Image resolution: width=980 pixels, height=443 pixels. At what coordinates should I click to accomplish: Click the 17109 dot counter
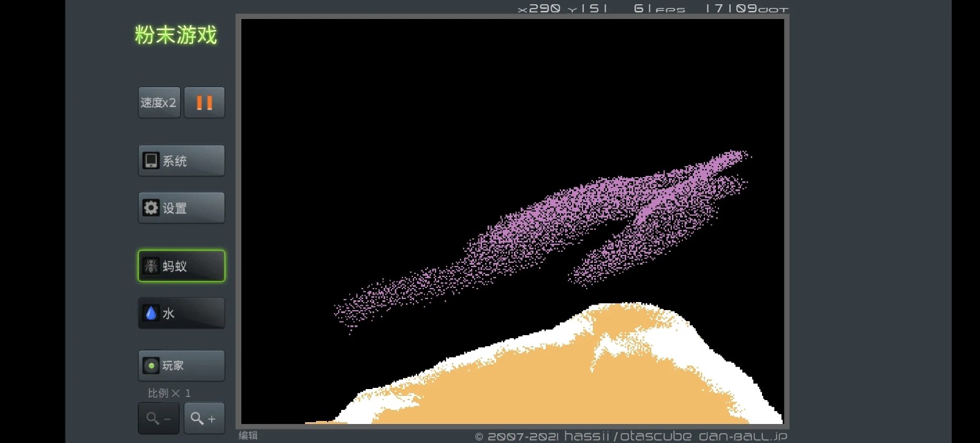[747, 9]
